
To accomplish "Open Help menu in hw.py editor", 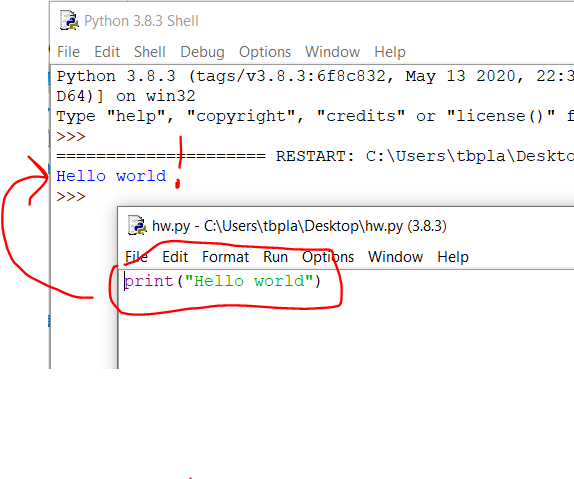I will tap(453, 257).
